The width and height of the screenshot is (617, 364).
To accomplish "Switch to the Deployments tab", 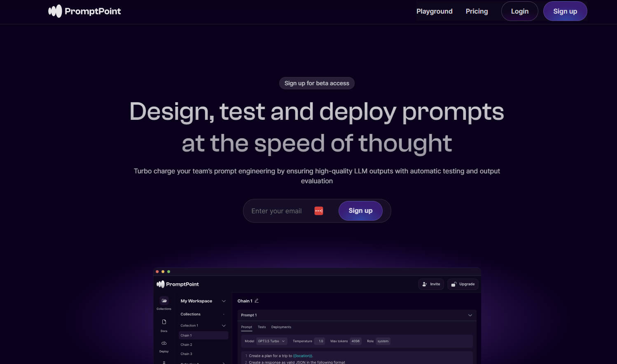I will [x=281, y=327].
